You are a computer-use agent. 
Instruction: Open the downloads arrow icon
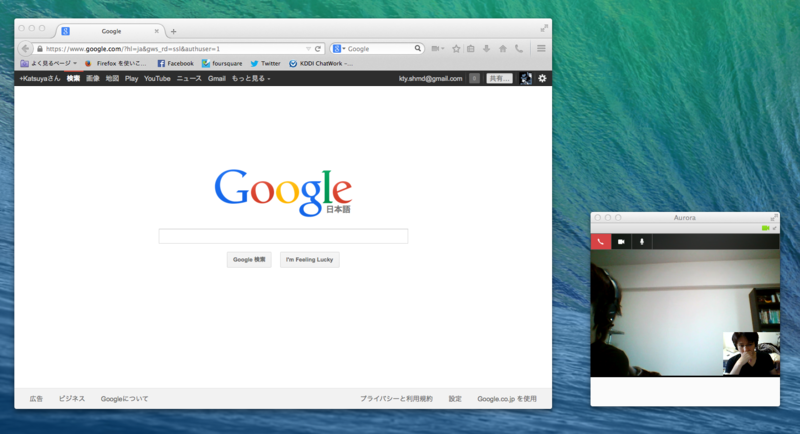[x=487, y=48]
